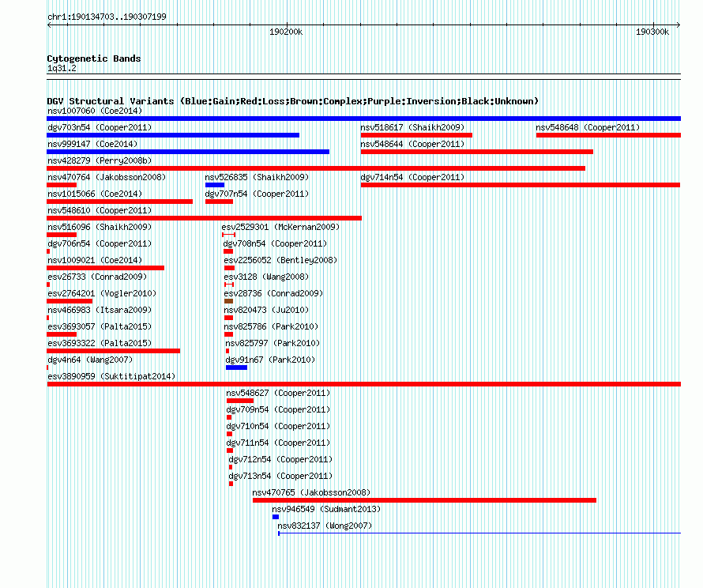
Task: Click dgv706n54 (Cooper2011) label
Action: tap(100, 243)
